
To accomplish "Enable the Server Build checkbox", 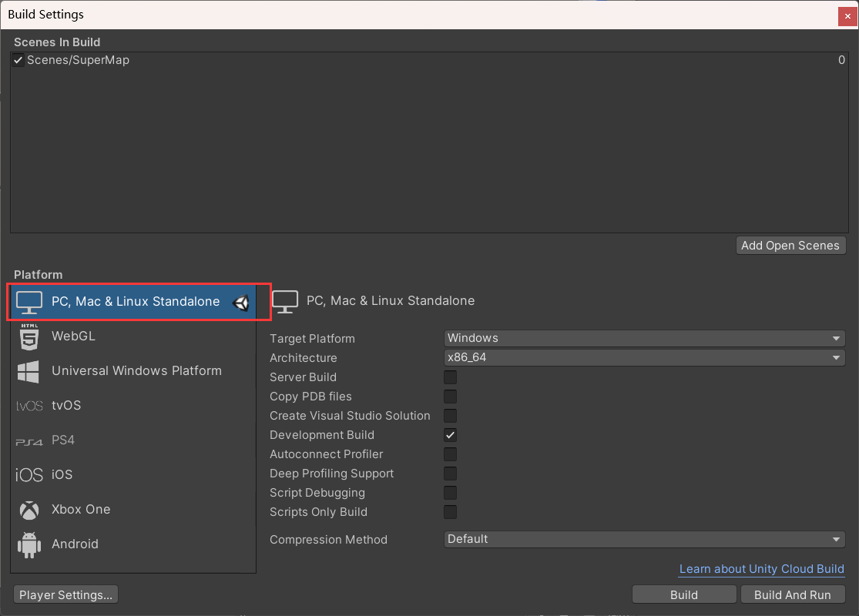I will [451, 377].
